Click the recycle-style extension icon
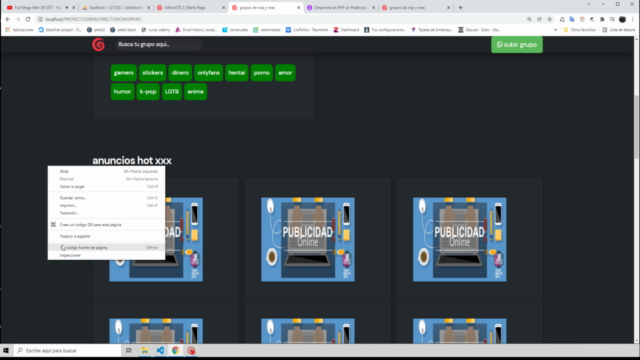This screenshot has height=360, width=640. coord(562,19)
